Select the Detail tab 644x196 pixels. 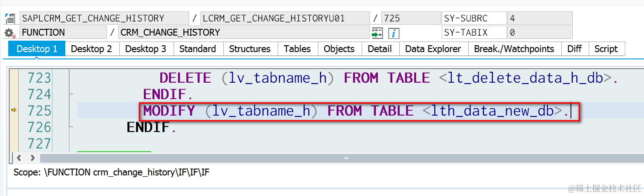pyautogui.click(x=380, y=49)
